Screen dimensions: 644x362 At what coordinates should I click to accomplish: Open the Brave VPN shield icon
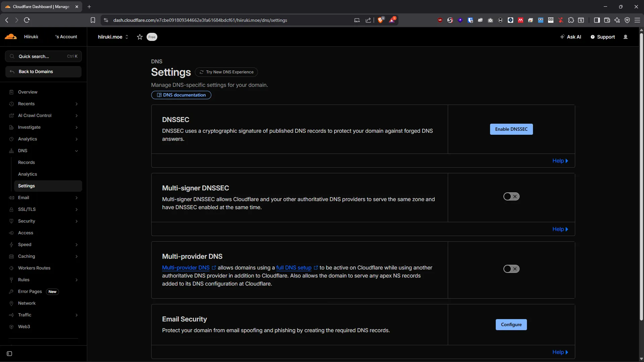click(627, 20)
